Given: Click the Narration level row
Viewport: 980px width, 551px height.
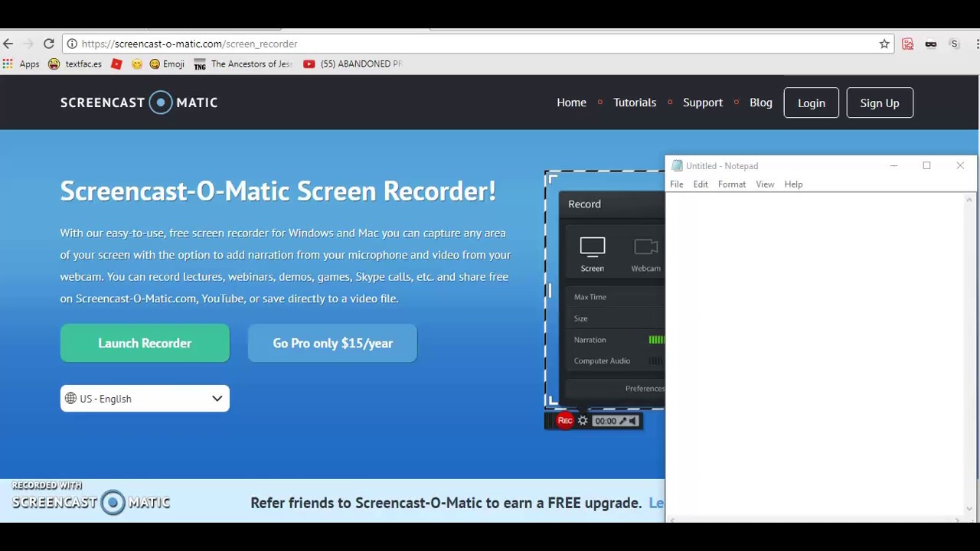Looking at the screenshot, I should point(616,340).
